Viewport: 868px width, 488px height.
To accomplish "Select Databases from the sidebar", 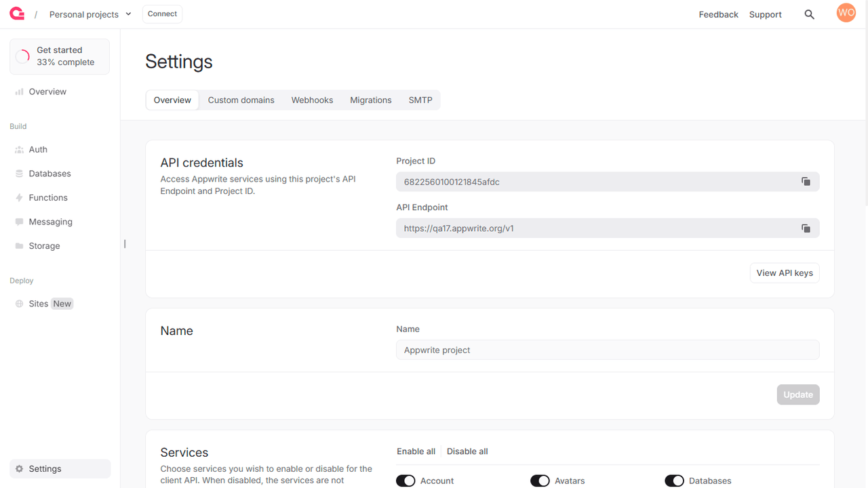I will (50, 174).
